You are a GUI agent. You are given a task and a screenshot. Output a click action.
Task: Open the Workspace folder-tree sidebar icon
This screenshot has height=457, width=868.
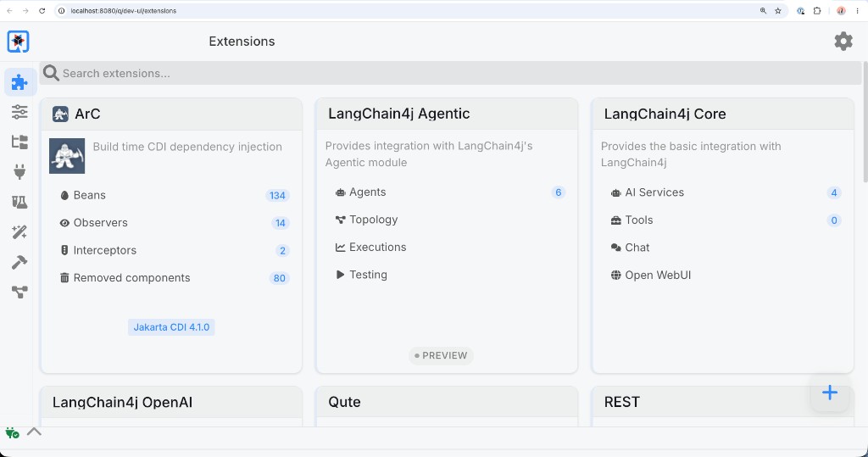[x=19, y=142]
